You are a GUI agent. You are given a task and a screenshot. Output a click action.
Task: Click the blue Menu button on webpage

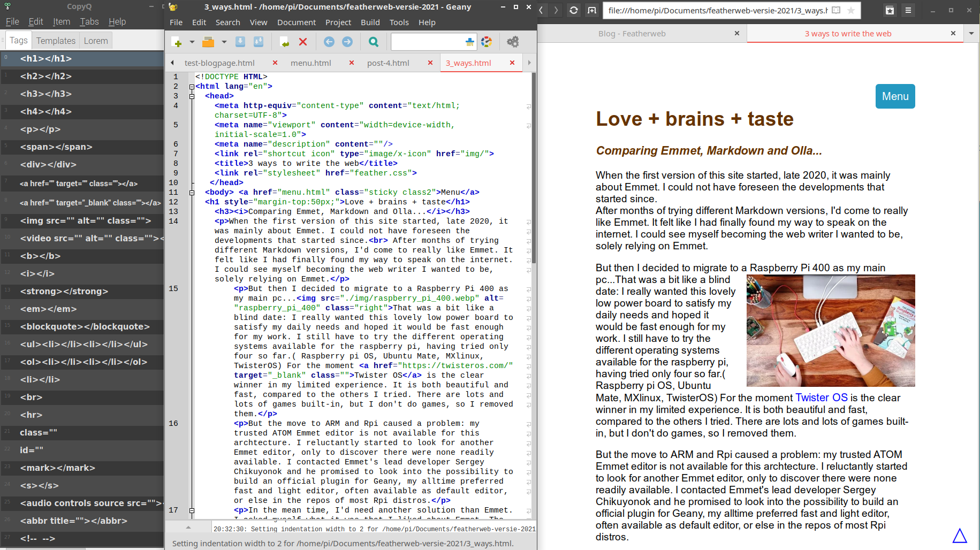(895, 96)
